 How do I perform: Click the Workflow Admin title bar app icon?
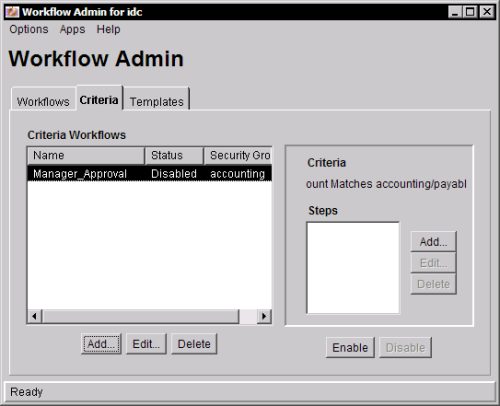(x=12, y=12)
